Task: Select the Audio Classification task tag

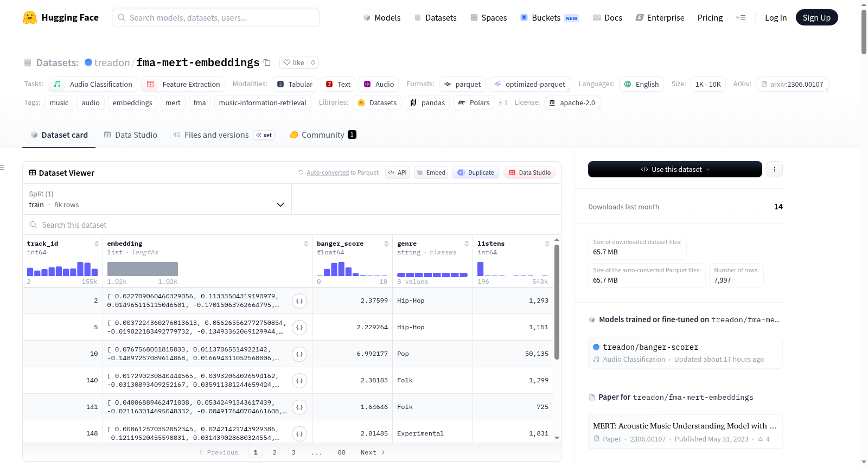Action: [93, 84]
